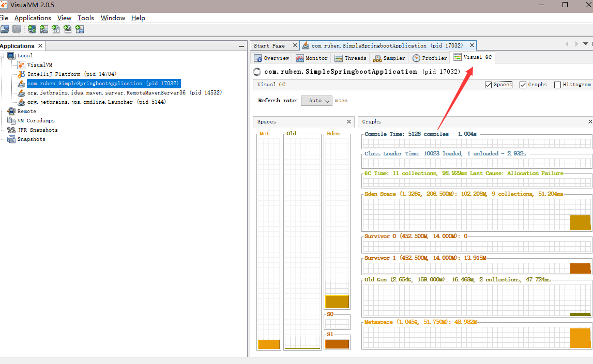Open the Refresh rate Auto dropdown
The image size is (593, 364).
(x=316, y=101)
